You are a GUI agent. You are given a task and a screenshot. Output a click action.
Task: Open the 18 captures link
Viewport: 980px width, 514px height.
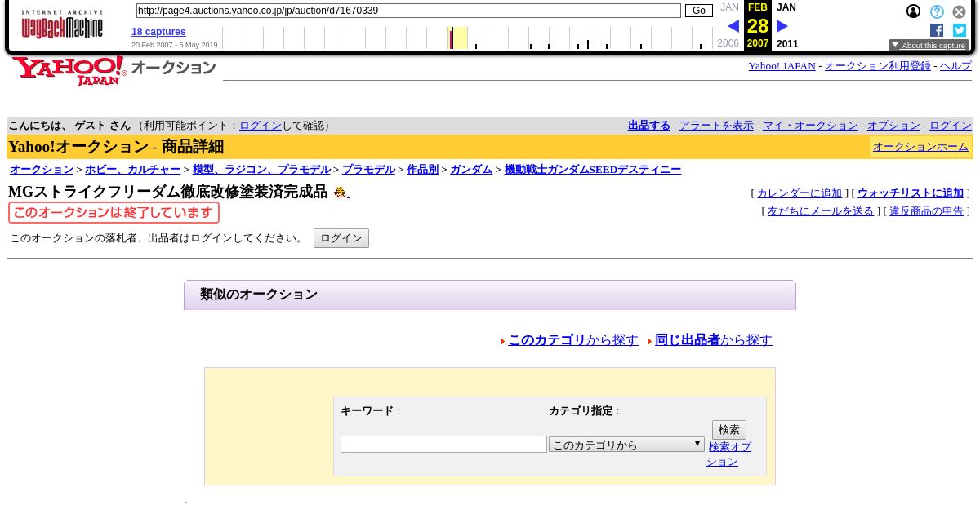158,32
